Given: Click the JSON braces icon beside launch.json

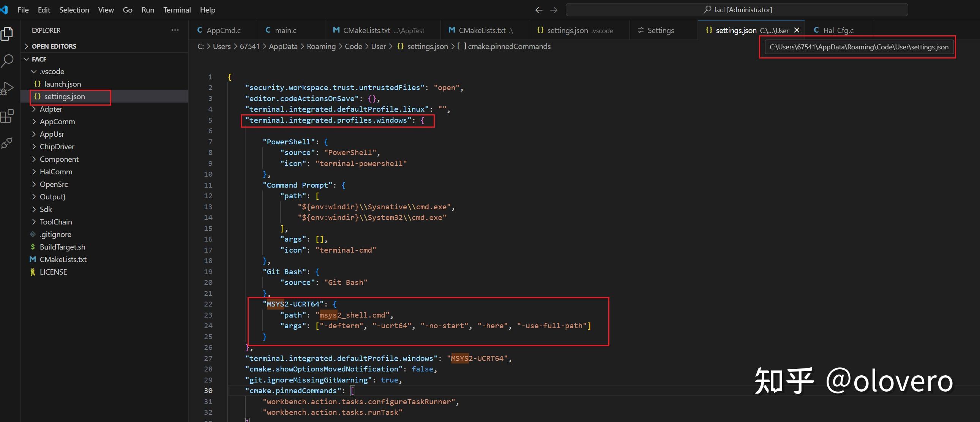Looking at the screenshot, I should click(37, 84).
